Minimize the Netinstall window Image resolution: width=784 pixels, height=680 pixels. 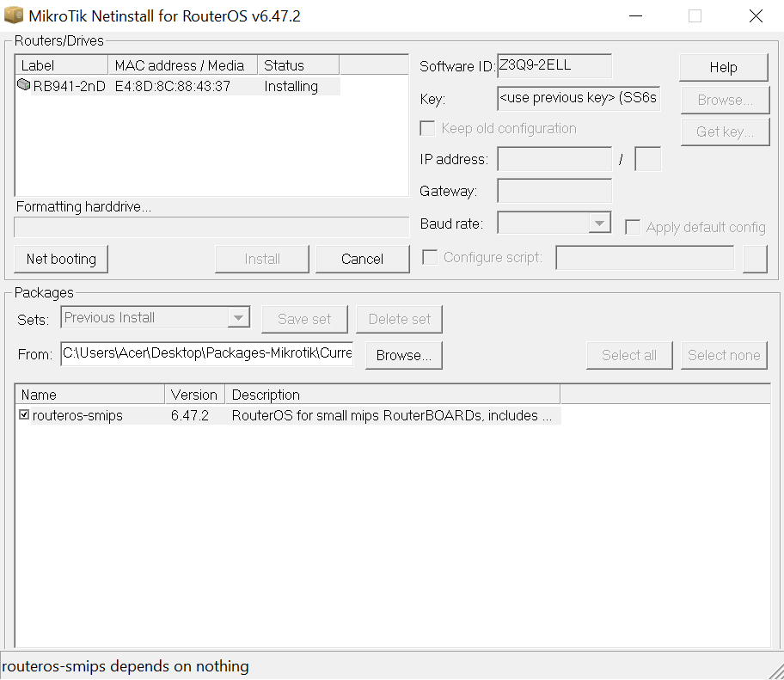(x=635, y=16)
